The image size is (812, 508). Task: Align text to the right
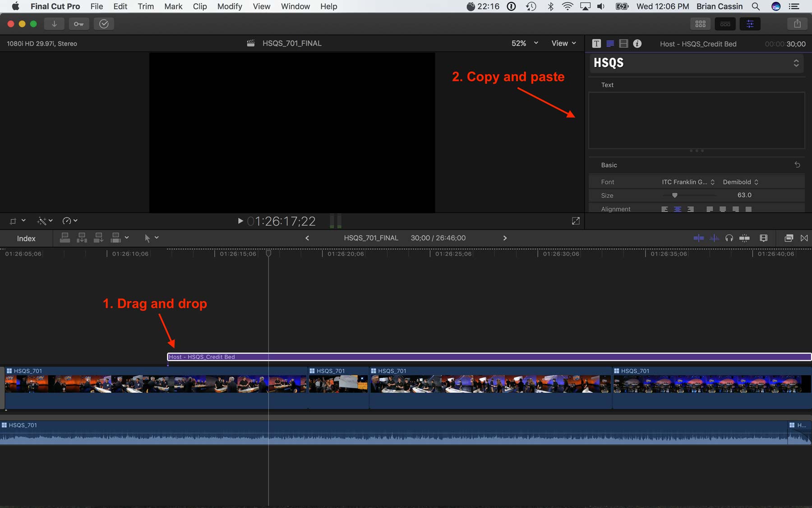[x=691, y=209]
